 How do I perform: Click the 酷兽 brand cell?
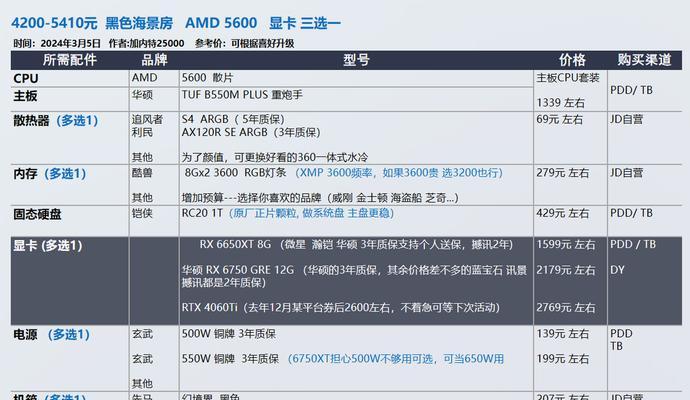[142, 172]
